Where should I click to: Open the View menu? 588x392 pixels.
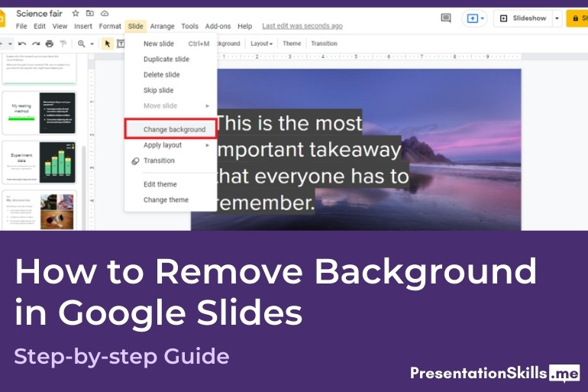[60, 26]
